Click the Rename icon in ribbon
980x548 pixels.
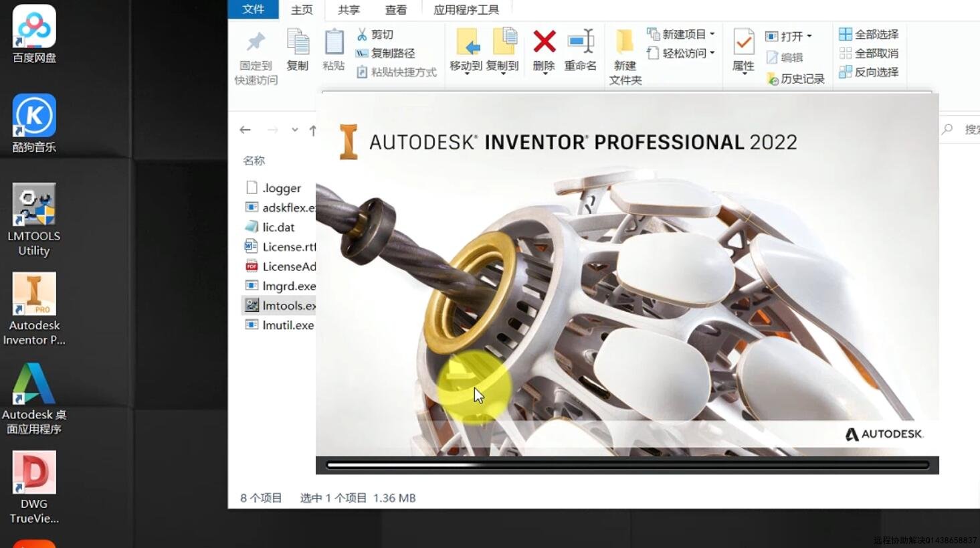pos(581,42)
